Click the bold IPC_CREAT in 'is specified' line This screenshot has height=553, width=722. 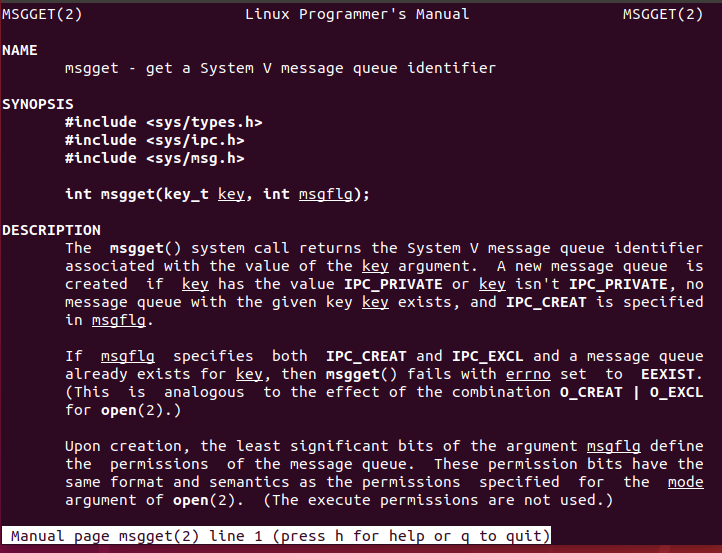click(x=546, y=303)
